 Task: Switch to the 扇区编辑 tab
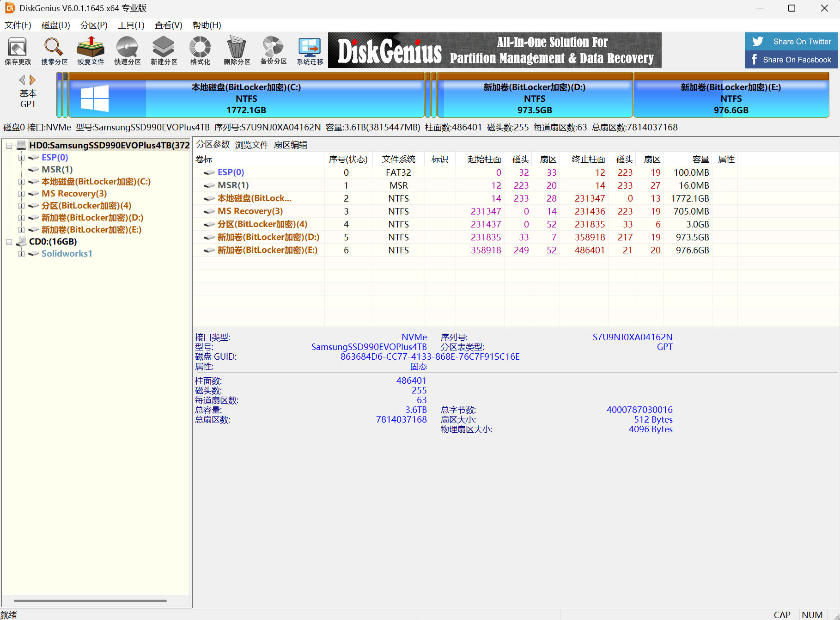pyautogui.click(x=290, y=145)
